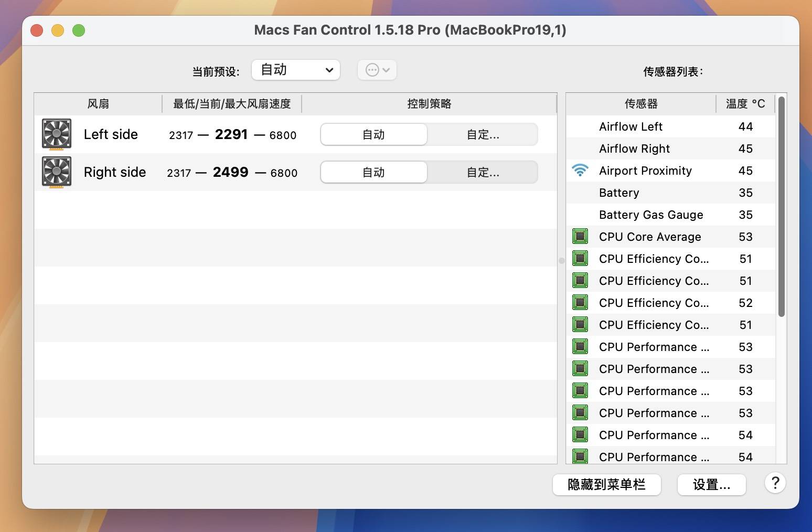Keep Right side fan on 自动 auto mode

[373, 172]
